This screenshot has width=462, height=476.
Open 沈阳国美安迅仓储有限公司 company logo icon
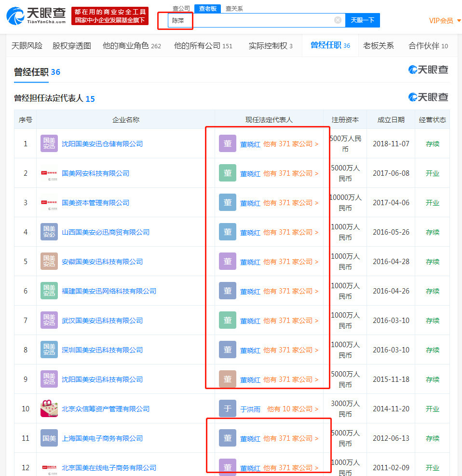pos(49,143)
